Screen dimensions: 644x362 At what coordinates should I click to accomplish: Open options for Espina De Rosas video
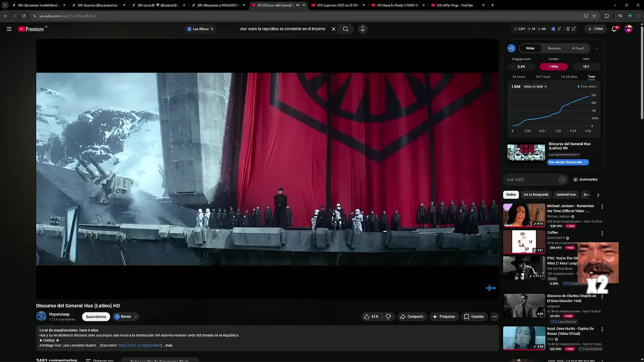click(x=602, y=330)
